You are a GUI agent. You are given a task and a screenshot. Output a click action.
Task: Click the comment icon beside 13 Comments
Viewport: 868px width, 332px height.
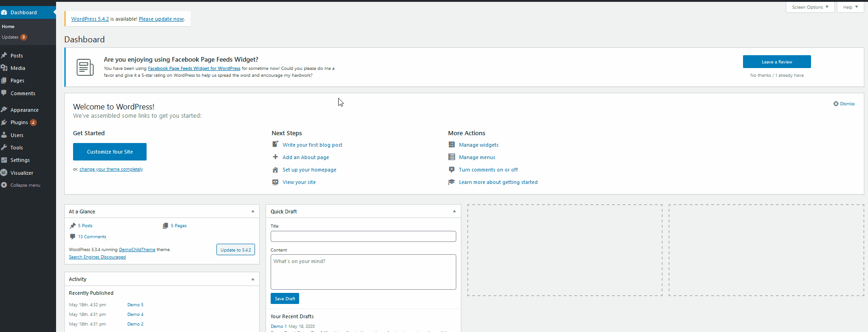[x=73, y=236]
